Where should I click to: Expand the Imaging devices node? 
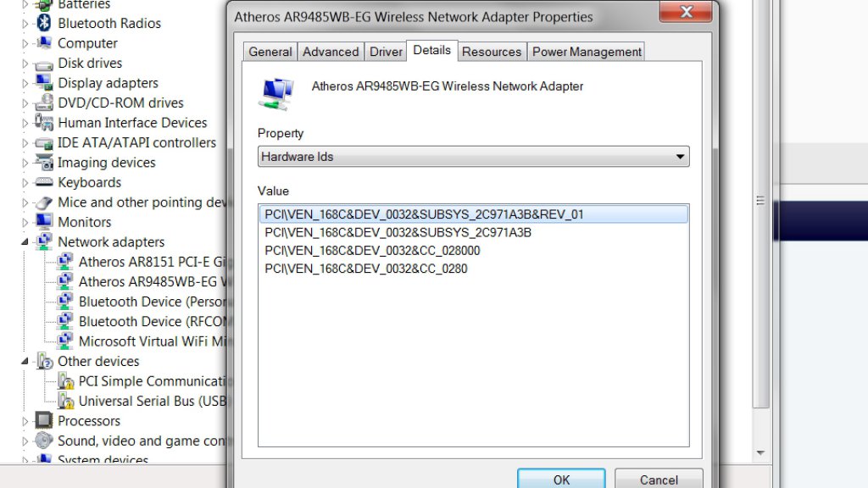tap(25, 163)
